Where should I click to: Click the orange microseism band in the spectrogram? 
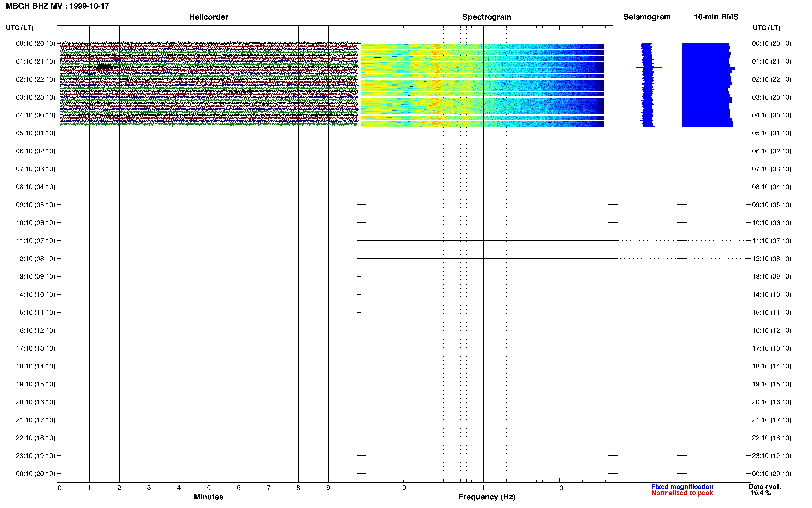click(x=436, y=85)
